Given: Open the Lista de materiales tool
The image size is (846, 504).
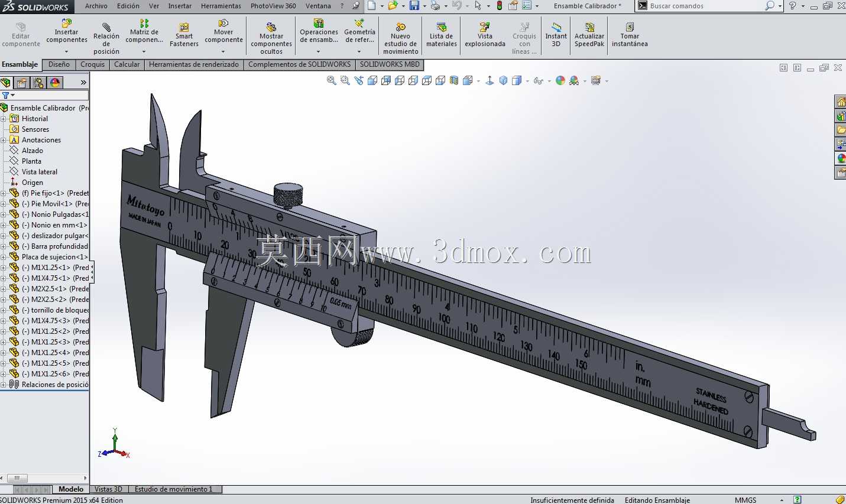Looking at the screenshot, I should (x=442, y=34).
